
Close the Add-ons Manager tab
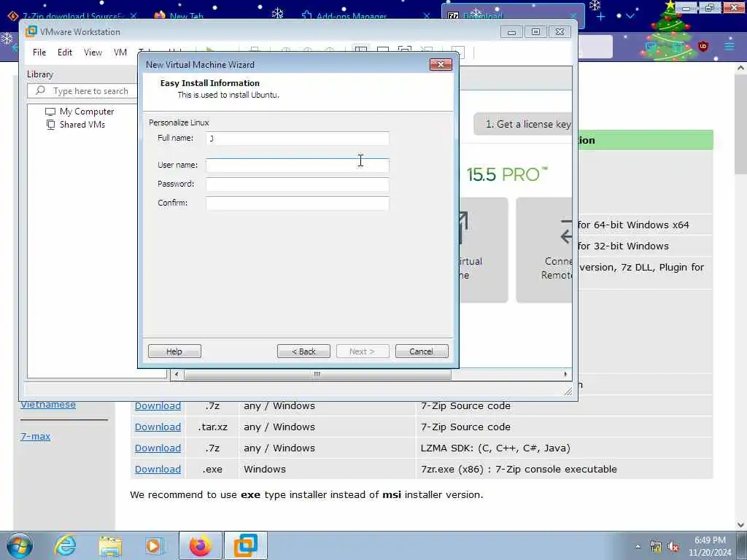[x=426, y=16]
